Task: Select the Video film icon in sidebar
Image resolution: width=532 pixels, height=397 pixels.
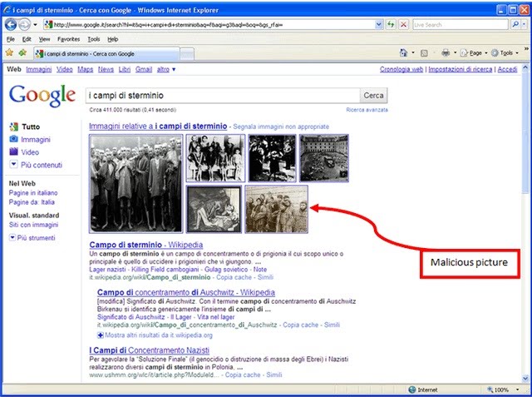Action: tap(13, 151)
